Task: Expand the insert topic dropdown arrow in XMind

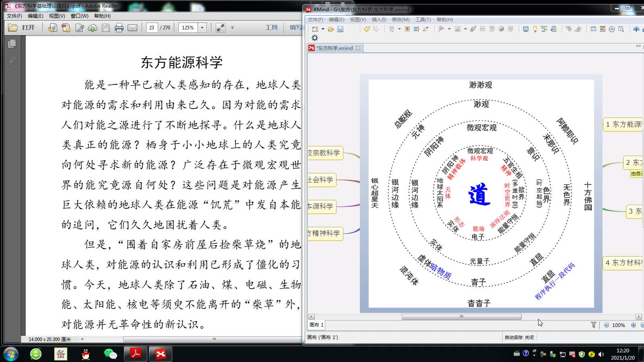Action: tap(399, 29)
